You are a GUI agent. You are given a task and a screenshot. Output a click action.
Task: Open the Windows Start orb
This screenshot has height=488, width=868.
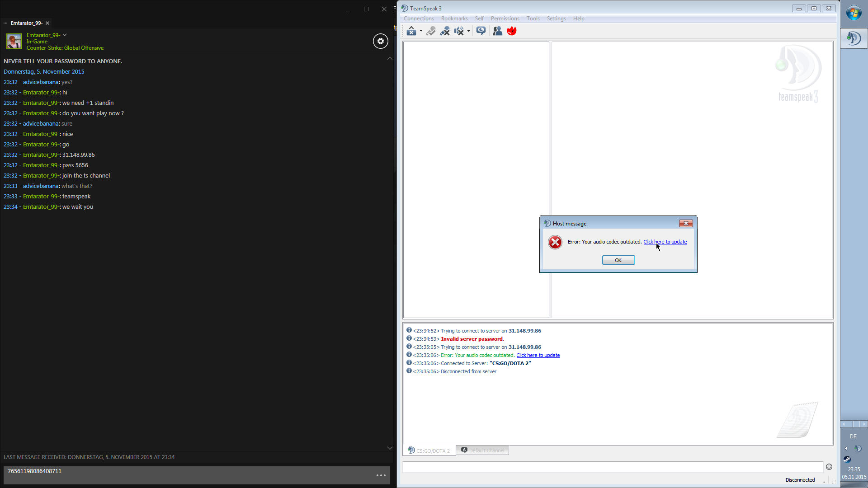pyautogui.click(x=854, y=13)
